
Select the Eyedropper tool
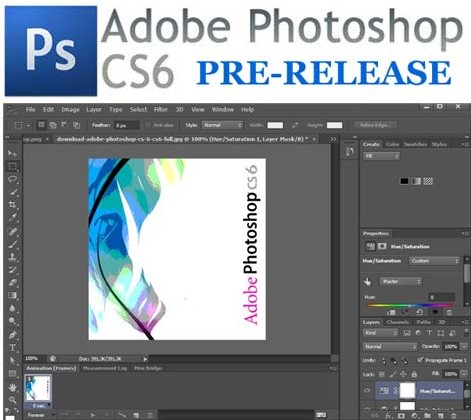12,218
